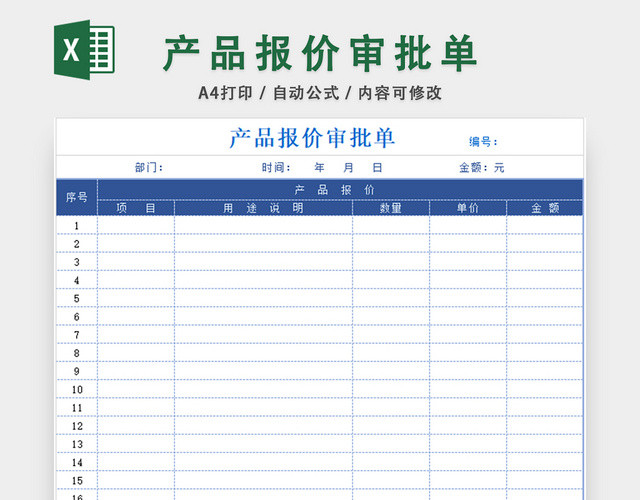Click the empty 金额 cell in row 9

[x=544, y=371]
